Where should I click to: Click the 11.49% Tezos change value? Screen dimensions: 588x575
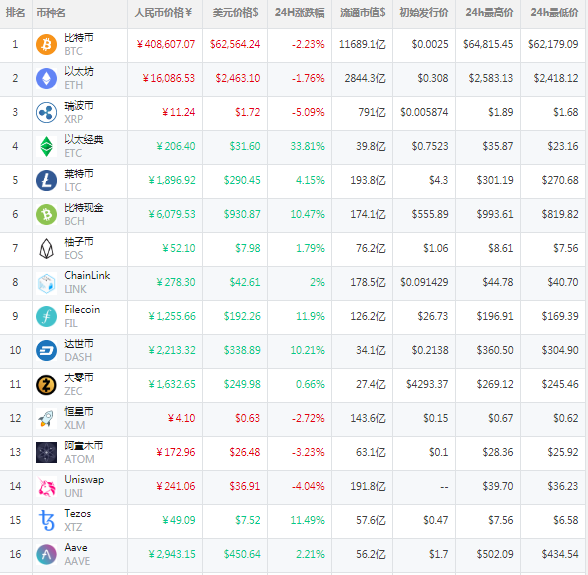tap(308, 521)
